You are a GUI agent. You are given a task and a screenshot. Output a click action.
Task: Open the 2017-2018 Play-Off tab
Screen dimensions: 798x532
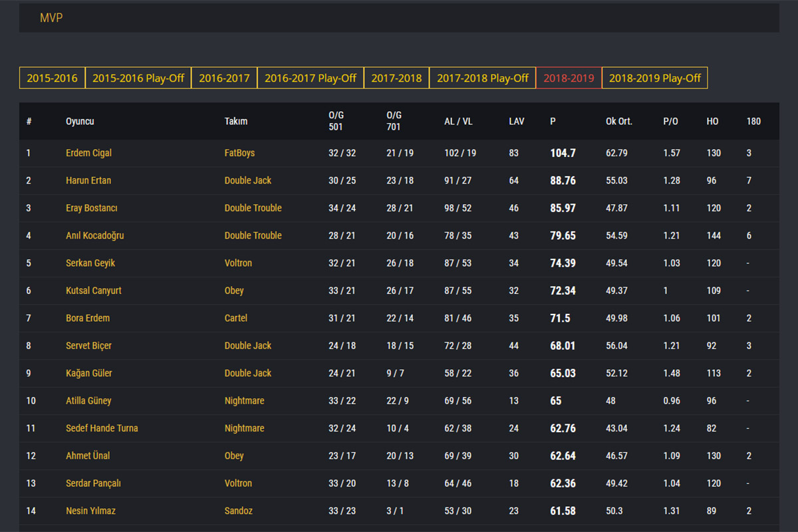(x=483, y=78)
